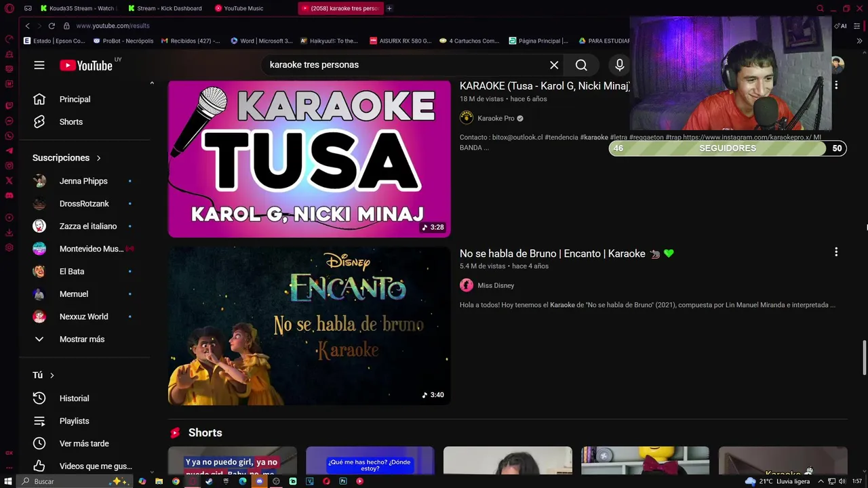Expand the Suscripciones section arrow
868x488 pixels.
[98, 158]
